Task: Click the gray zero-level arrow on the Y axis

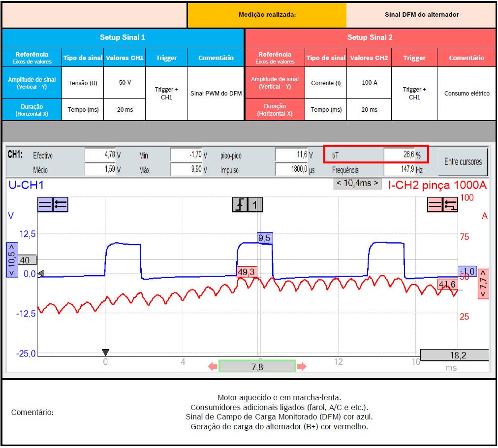Action: click(x=41, y=273)
